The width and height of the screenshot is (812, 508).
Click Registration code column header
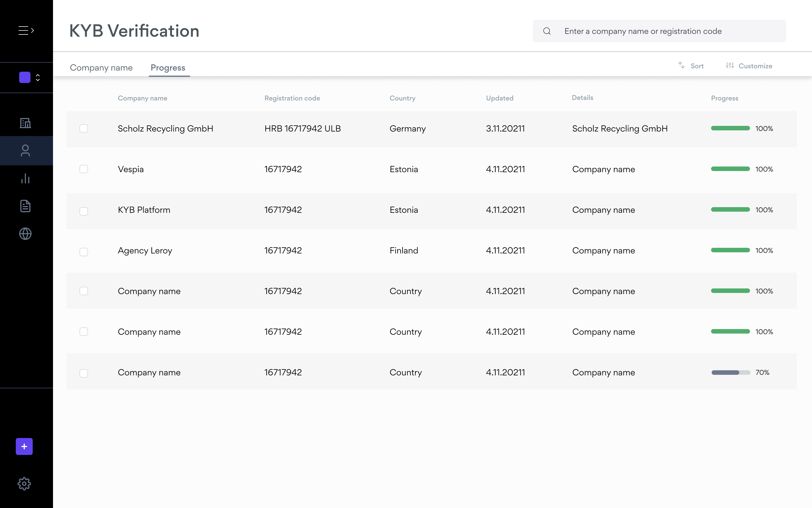[292, 98]
